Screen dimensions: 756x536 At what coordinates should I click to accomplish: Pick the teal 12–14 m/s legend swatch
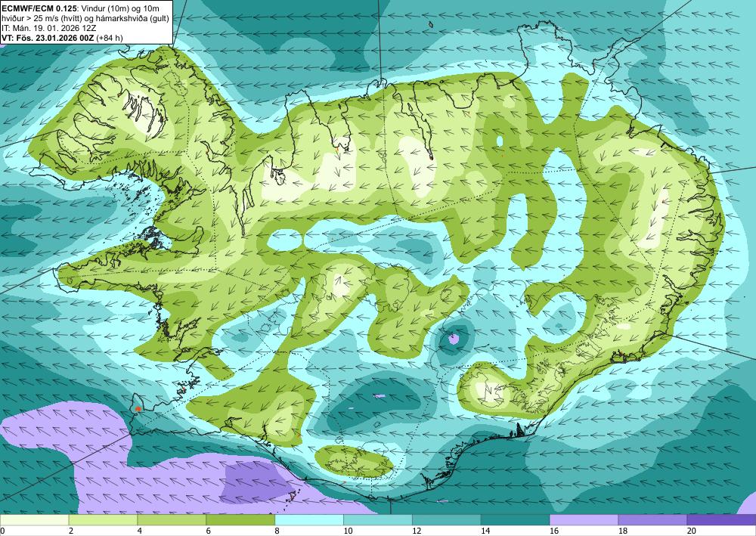click(447, 520)
